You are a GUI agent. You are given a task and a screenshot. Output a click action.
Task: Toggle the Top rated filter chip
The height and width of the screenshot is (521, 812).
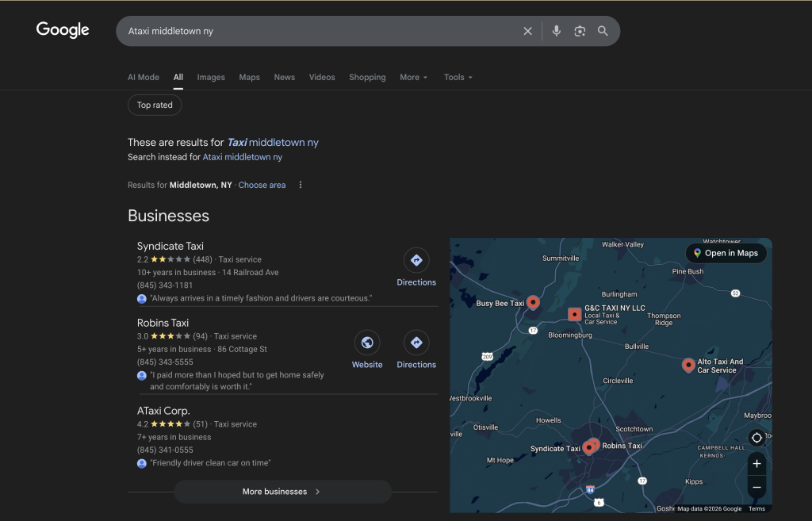155,105
